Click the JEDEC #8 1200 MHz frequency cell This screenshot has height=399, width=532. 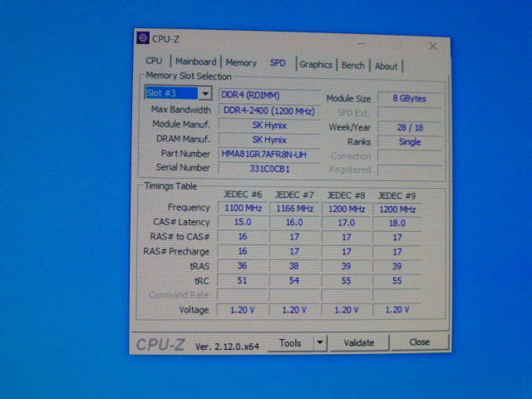pyautogui.click(x=347, y=209)
